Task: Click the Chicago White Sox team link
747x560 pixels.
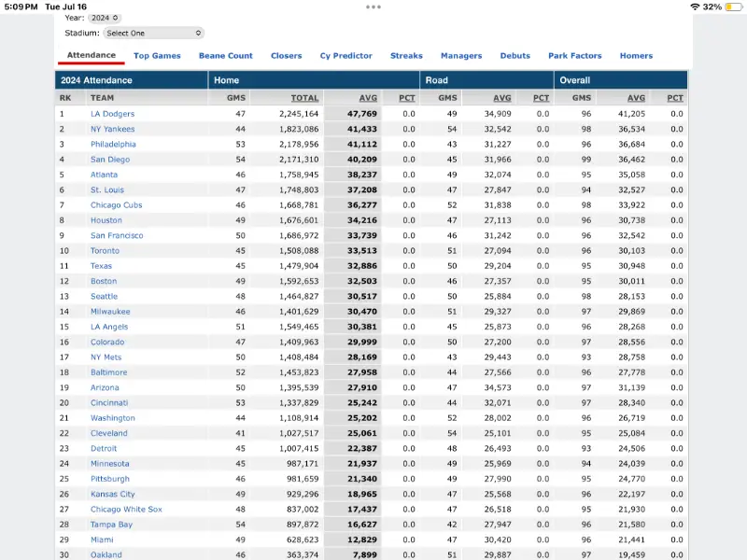Action: [x=126, y=510]
